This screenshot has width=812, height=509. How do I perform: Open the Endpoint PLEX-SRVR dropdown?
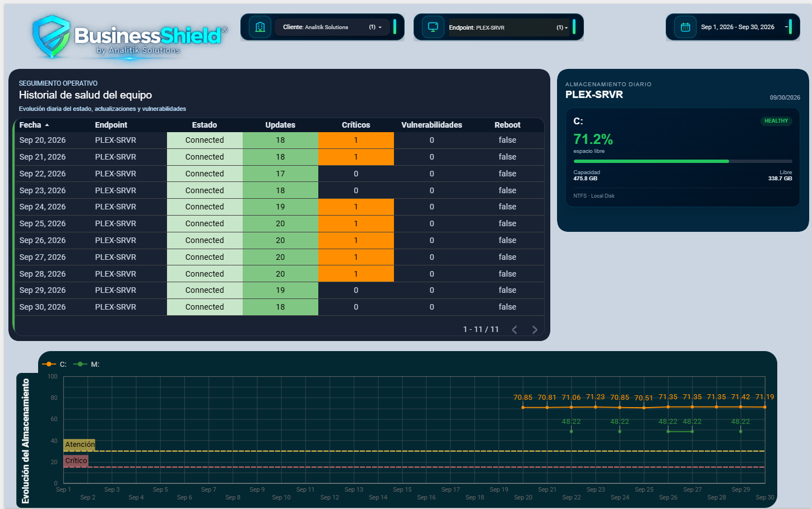509,27
